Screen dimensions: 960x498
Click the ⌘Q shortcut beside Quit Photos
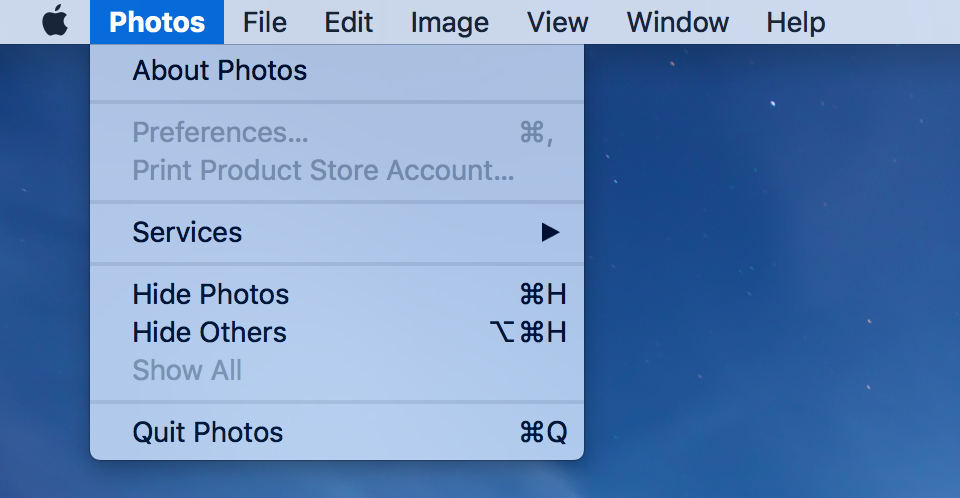(x=543, y=432)
